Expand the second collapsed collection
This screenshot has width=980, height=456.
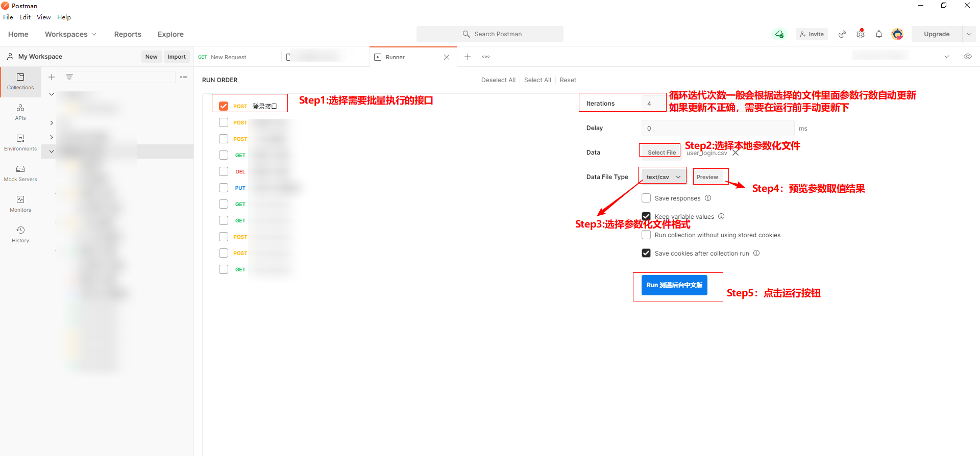pyautogui.click(x=52, y=123)
